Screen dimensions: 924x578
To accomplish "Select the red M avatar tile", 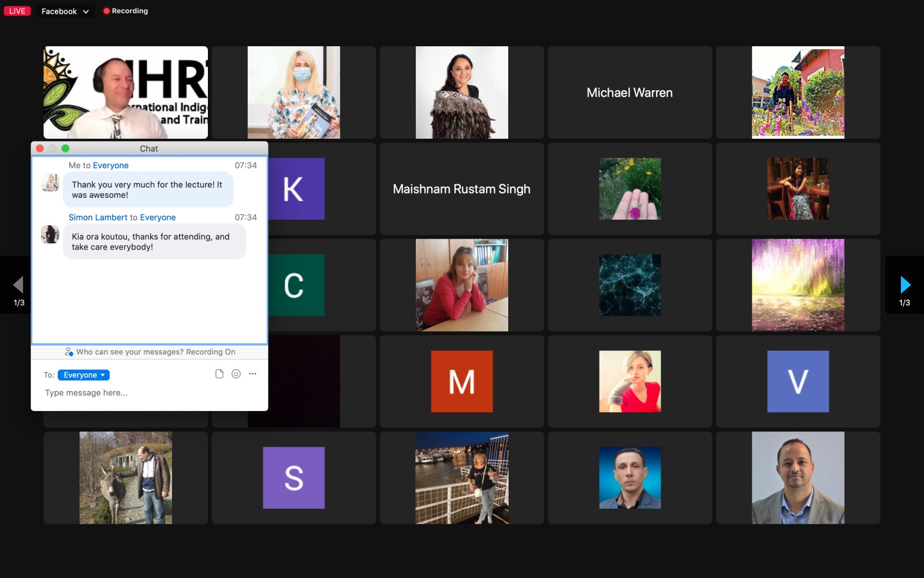I will 461,381.
